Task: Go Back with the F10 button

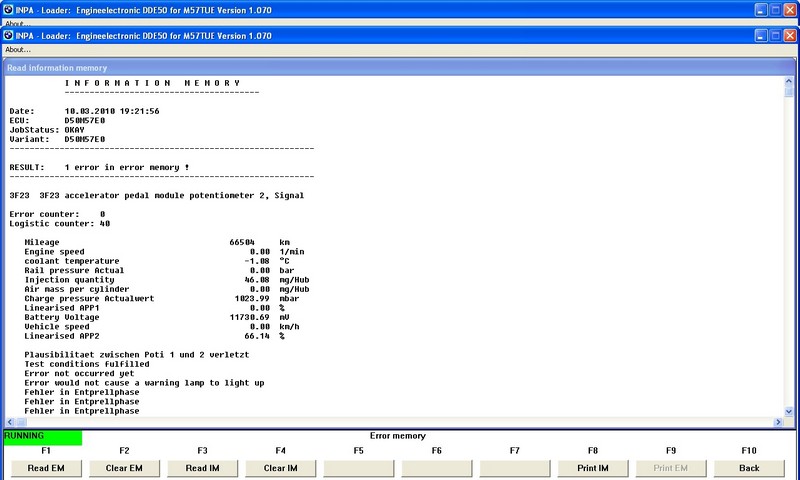Action: click(x=749, y=468)
